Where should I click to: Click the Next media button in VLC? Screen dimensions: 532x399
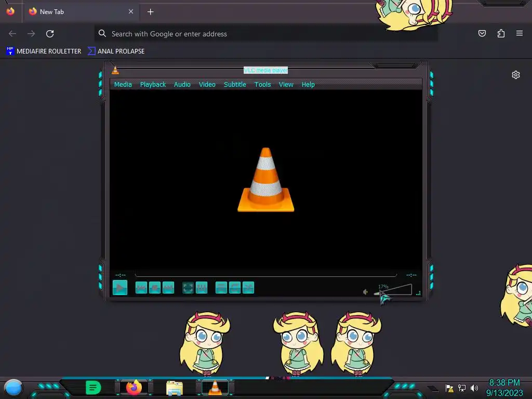tap(168, 288)
